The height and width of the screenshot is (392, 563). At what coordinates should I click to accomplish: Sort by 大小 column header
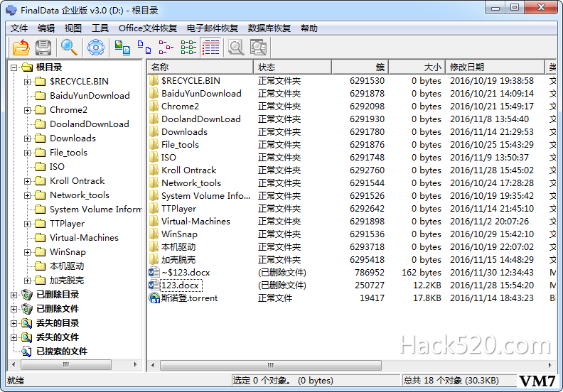pyautogui.click(x=417, y=67)
